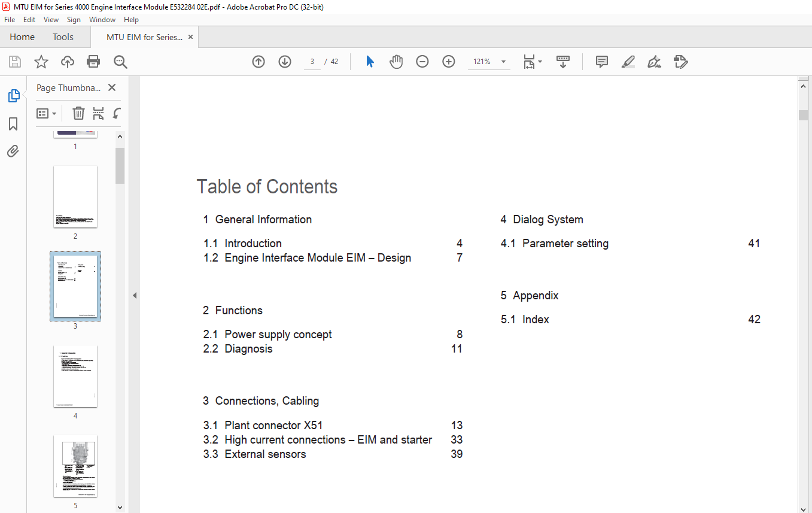Open the Bookmarks sidebar panel
The height and width of the screenshot is (513, 812).
(x=13, y=124)
